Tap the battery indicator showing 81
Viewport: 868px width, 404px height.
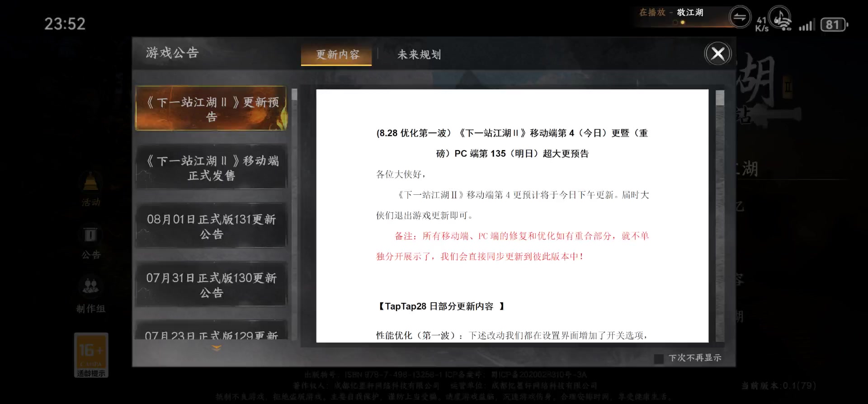(x=834, y=24)
